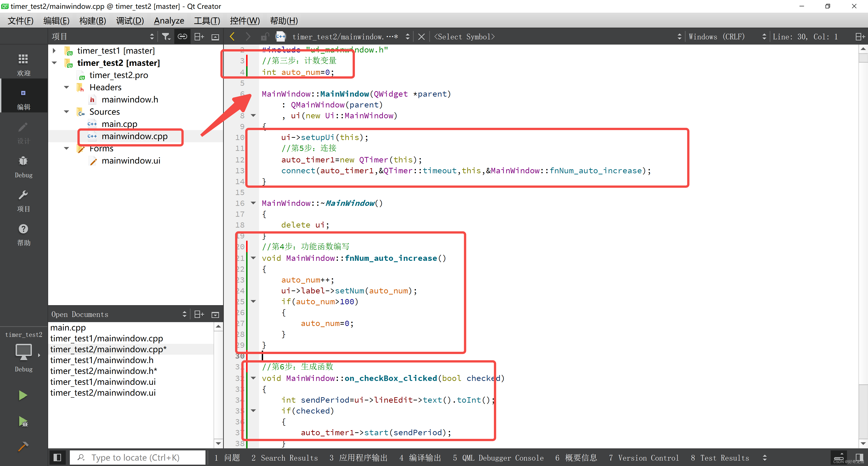Viewport: 868px width, 466px height.
Task: Open mainwindow.h under Headers
Action: 130,100
